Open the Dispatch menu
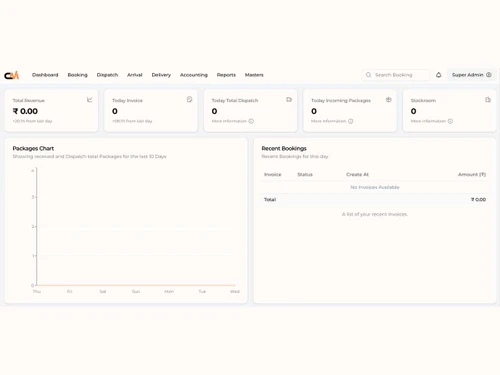500x375 pixels. [x=107, y=75]
